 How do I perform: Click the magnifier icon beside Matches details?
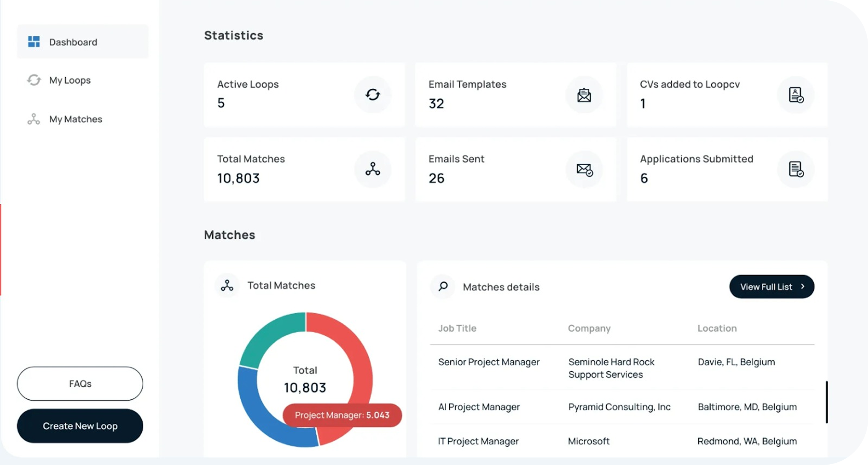[443, 286]
